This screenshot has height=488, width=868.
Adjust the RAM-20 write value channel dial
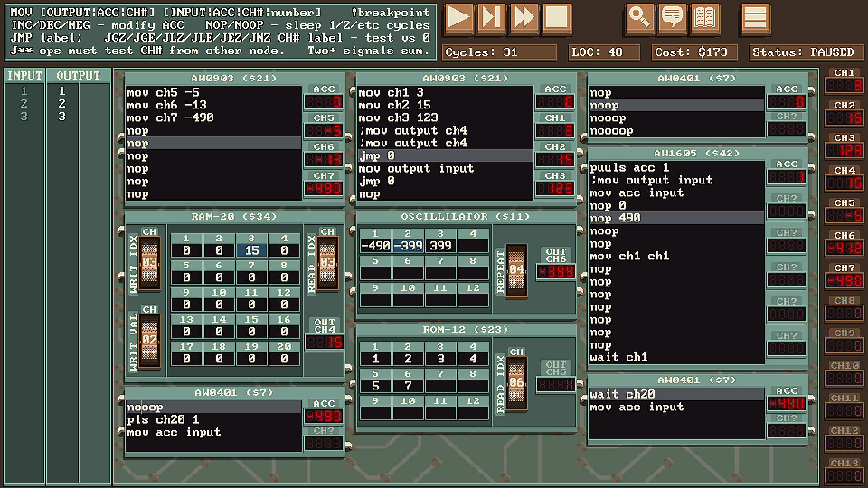point(150,340)
